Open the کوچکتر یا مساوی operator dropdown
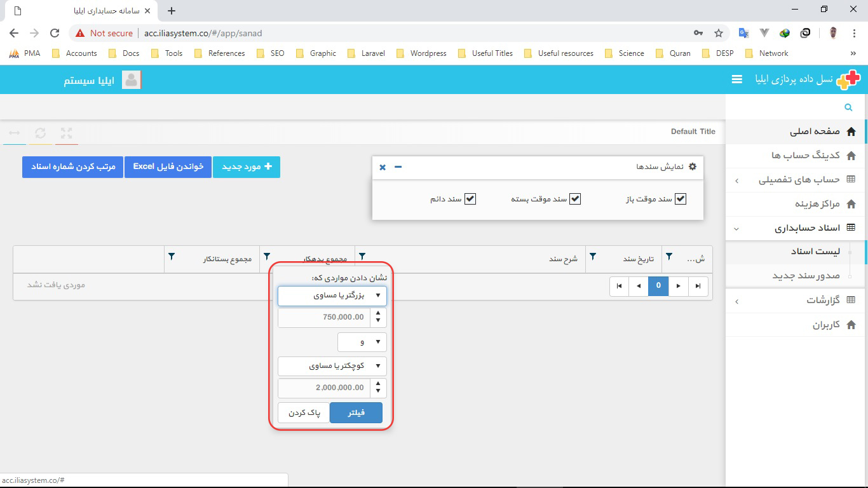Image resolution: width=868 pixels, height=488 pixels. point(332,366)
